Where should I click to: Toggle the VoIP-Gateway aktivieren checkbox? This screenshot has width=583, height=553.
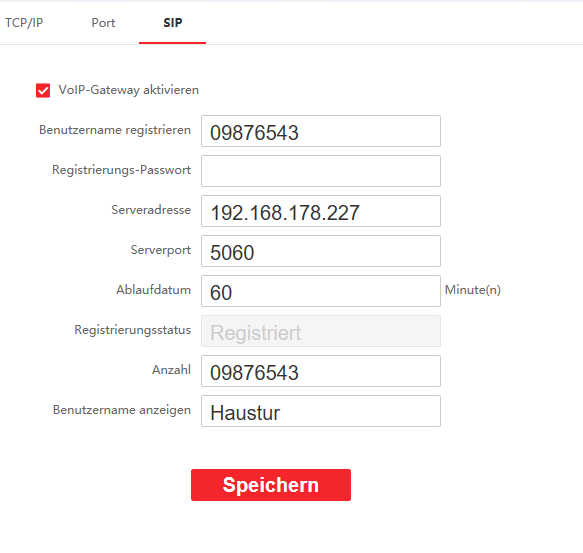click(x=43, y=90)
